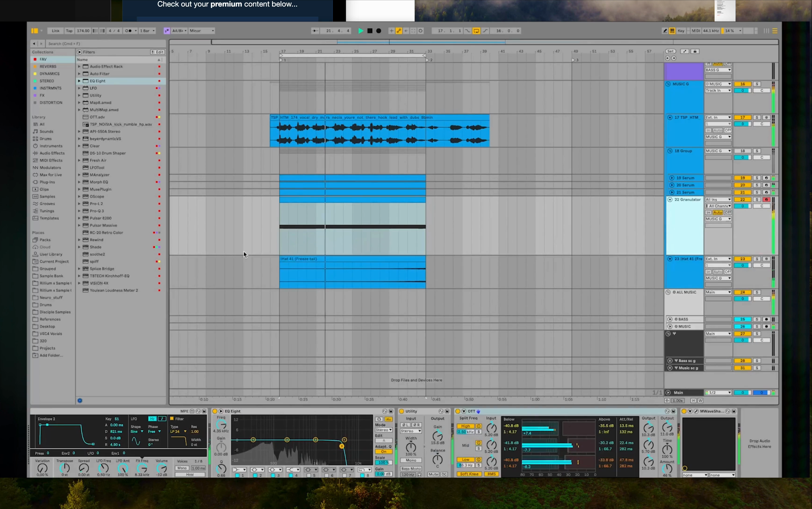Click the Follow playback arrow icon
The image size is (812, 509).
pos(315,31)
